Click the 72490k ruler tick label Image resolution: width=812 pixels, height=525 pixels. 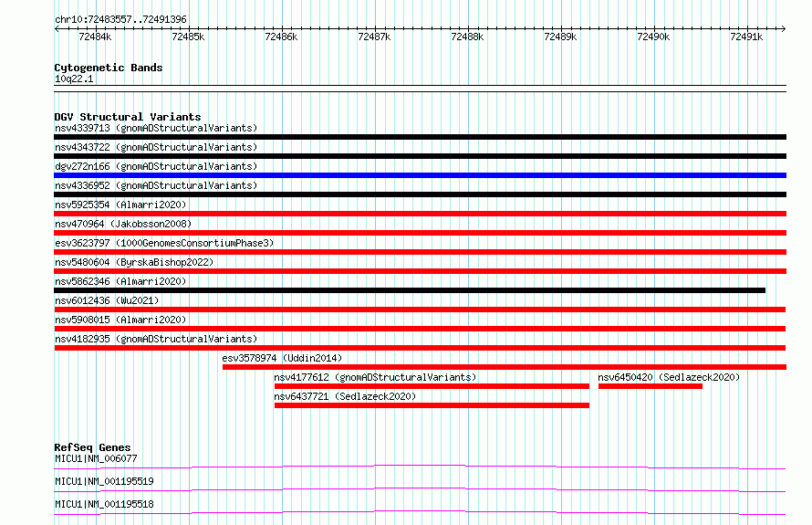tap(653, 37)
